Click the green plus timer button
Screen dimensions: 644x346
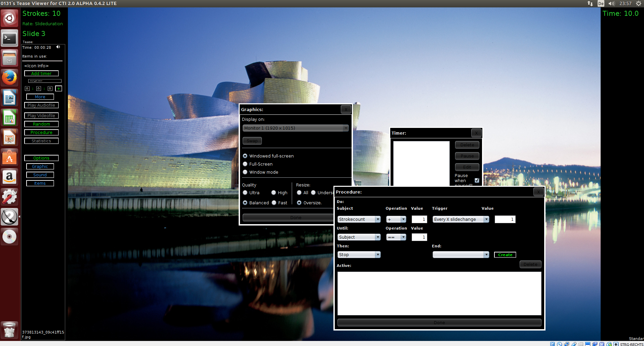coord(59,89)
